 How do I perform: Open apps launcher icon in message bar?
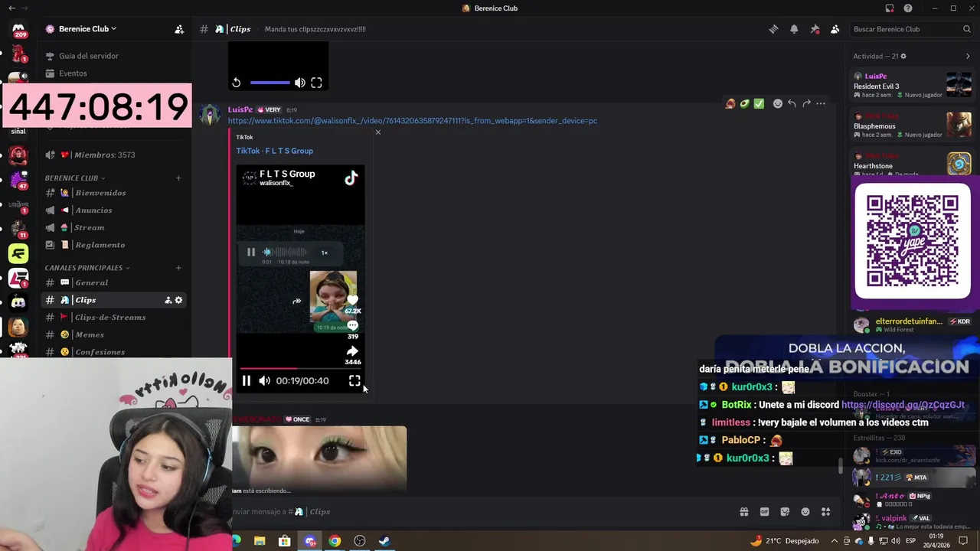pos(825,512)
